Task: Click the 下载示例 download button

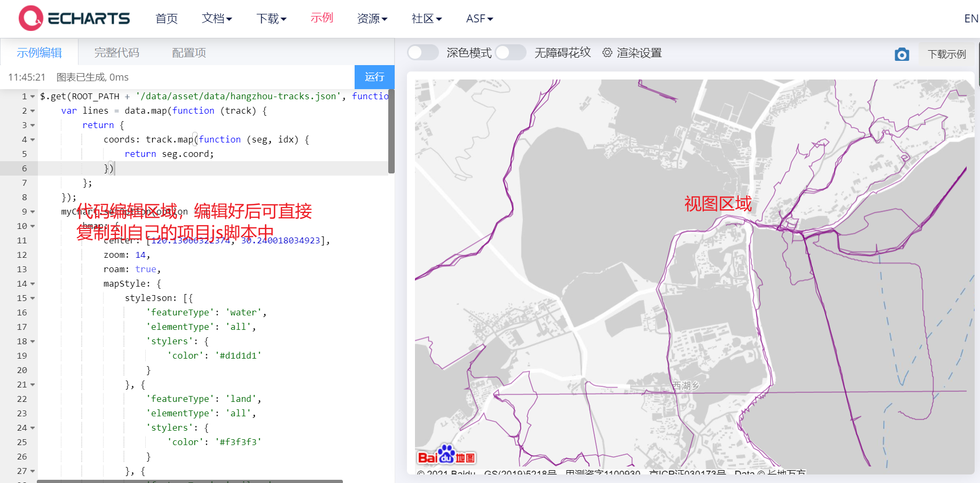Action: (947, 54)
